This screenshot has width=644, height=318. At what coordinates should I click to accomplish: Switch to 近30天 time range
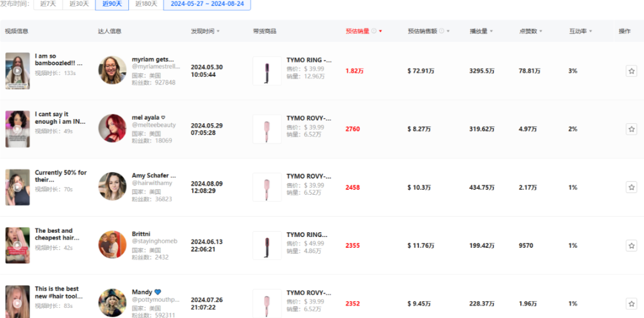coord(79,4)
